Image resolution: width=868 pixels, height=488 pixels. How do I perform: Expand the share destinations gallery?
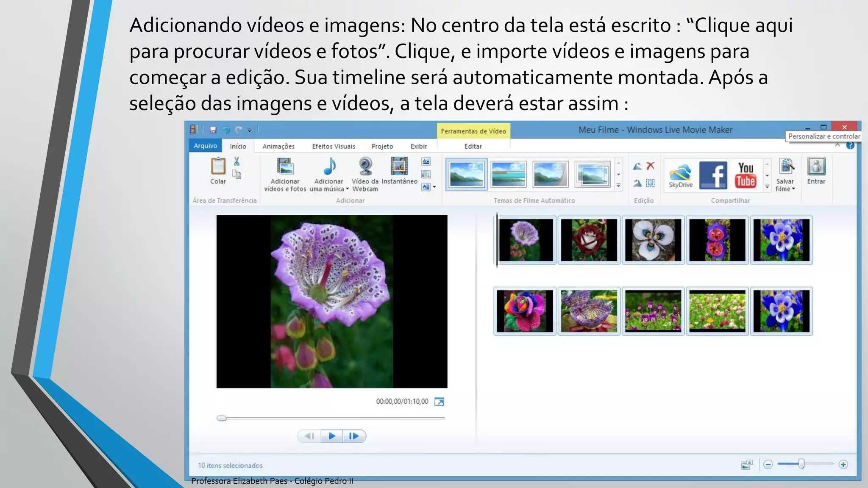[767, 186]
